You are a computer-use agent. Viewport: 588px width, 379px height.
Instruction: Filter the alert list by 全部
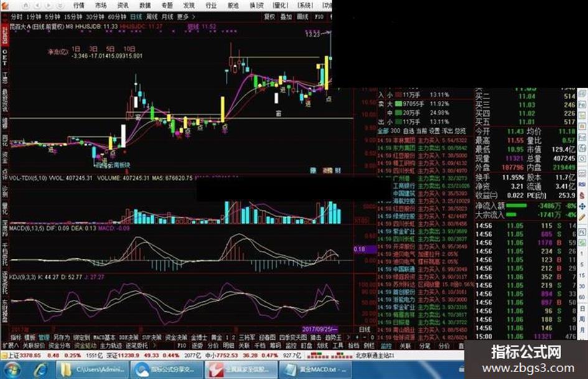(x=383, y=131)
